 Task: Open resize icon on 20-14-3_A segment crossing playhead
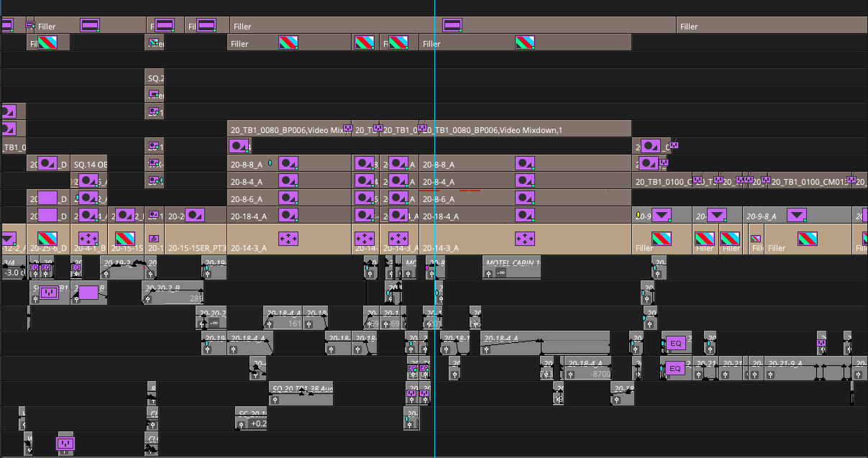[x=525, y=237]
